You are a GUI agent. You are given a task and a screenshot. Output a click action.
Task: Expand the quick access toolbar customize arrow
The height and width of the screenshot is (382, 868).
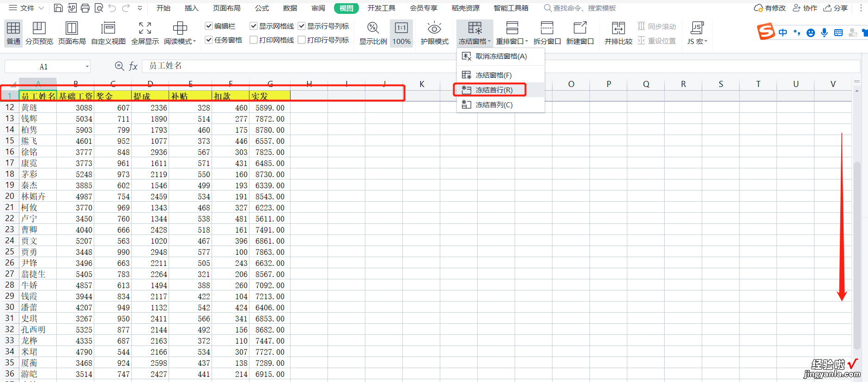(x=140, y=8)
